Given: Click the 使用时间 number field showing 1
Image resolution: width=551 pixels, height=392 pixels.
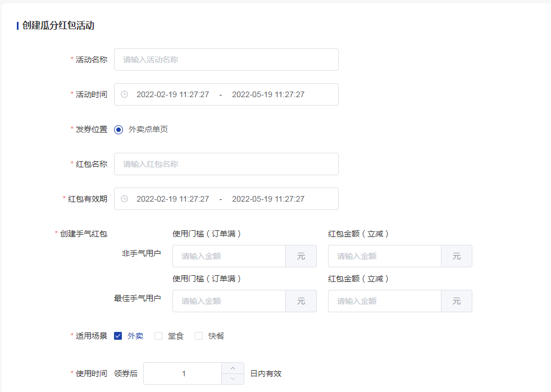Looking at the screenshot, I should 183,373.
